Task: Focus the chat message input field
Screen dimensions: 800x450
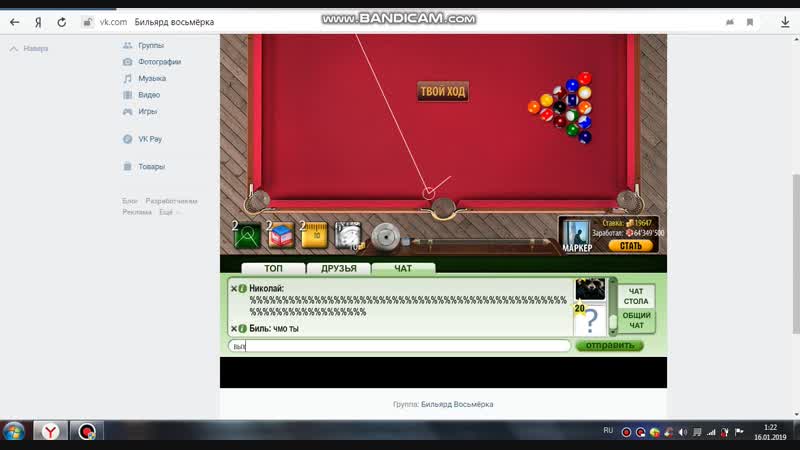Action: click(x=399, y=346)
